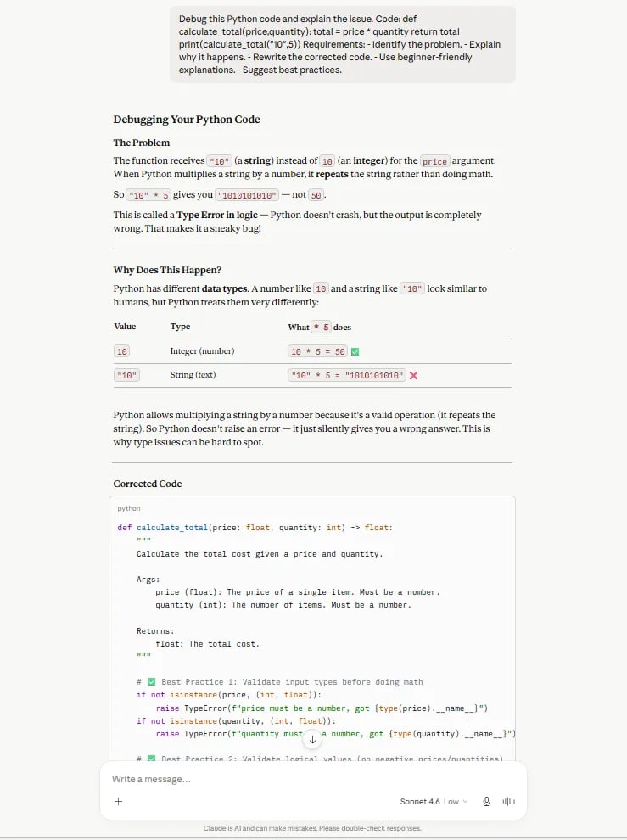Viewport: 627px width, 840px height.
Task: Click the red X emoji in table
Action: pyautogui.click(x=413, y=376)
